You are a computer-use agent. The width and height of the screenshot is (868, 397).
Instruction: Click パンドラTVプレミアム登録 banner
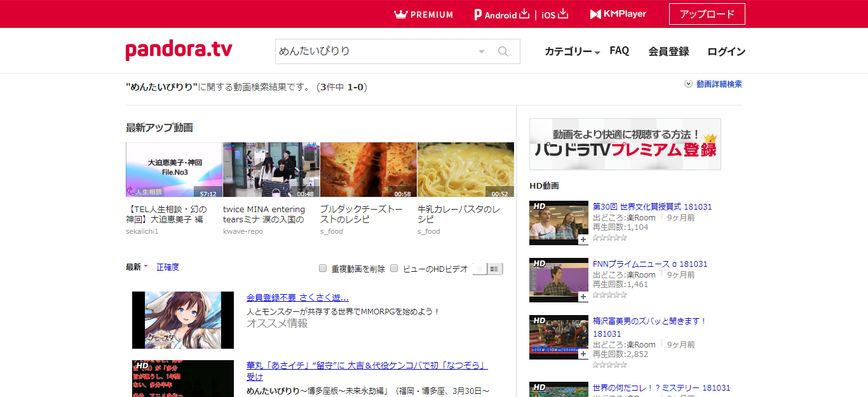[x=625, y=144]
